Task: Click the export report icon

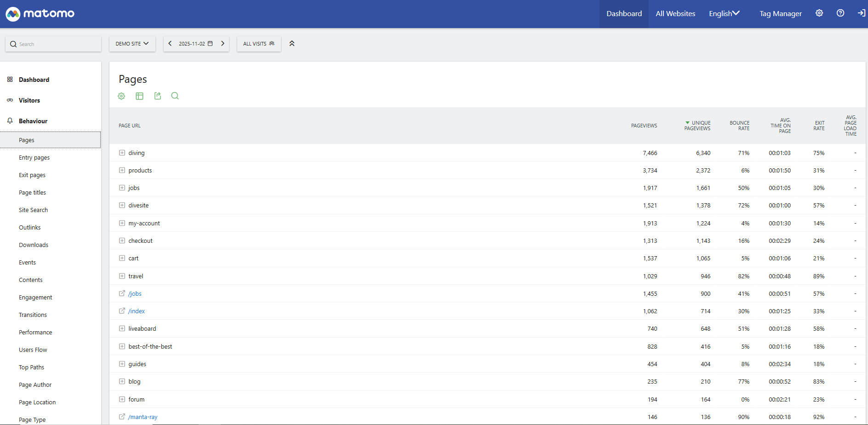Action: (x=158, y=96)
